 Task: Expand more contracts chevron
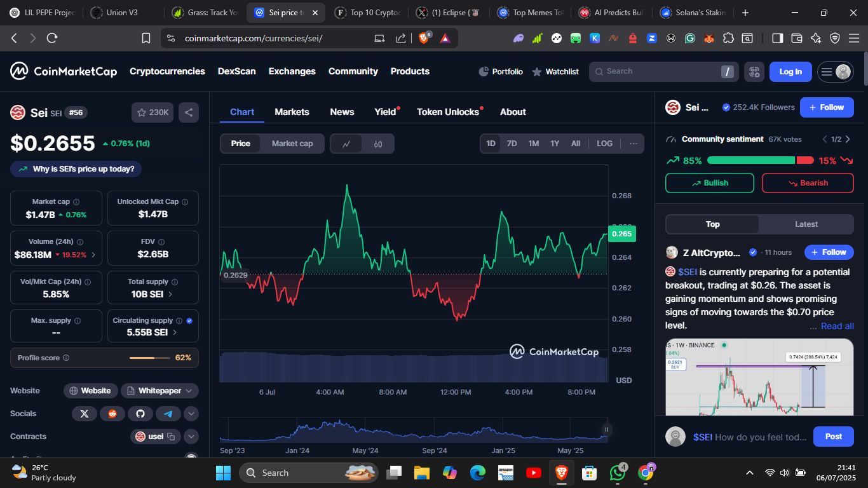point(191,437)
